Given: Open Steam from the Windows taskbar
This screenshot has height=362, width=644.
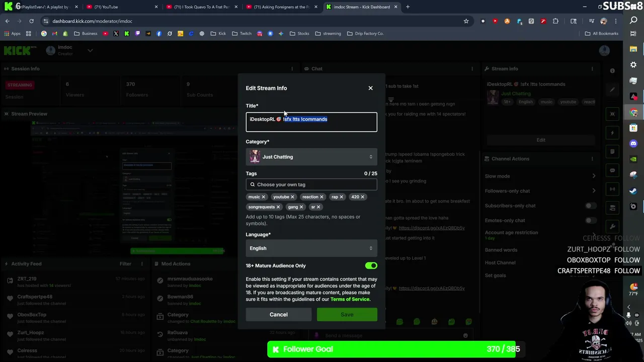Looking at the screenshot, I should 633,191.
